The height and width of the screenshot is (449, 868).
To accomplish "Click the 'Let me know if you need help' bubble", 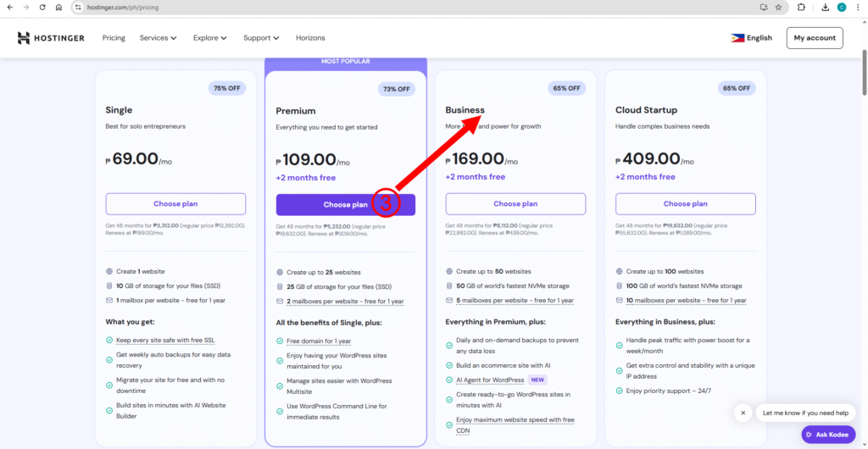I will (x=805, y=413).
